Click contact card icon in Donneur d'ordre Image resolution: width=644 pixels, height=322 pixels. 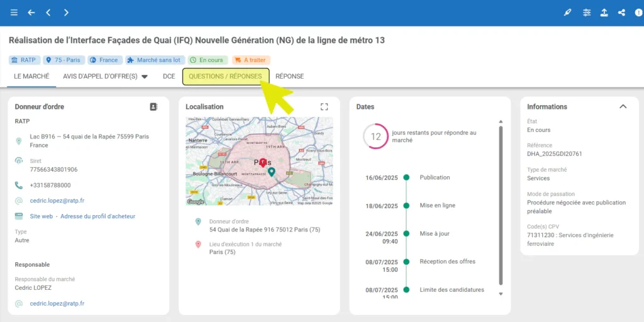(153, 107)
